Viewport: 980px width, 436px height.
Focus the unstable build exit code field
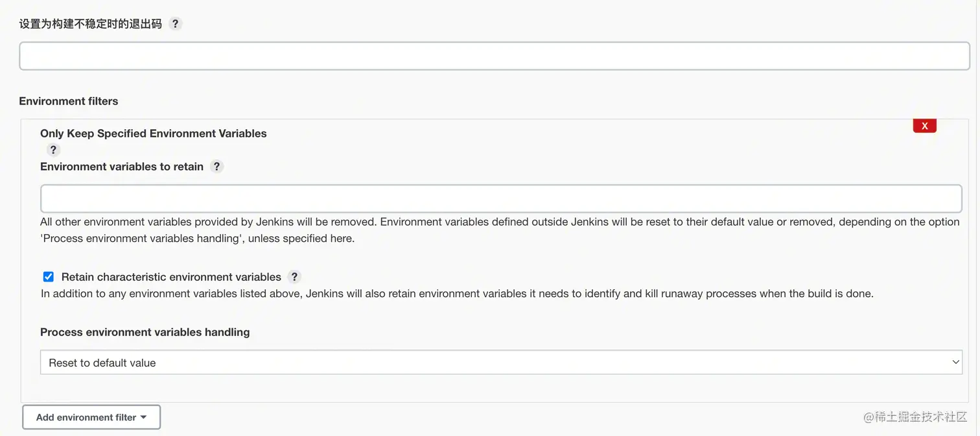coord(494,56)
